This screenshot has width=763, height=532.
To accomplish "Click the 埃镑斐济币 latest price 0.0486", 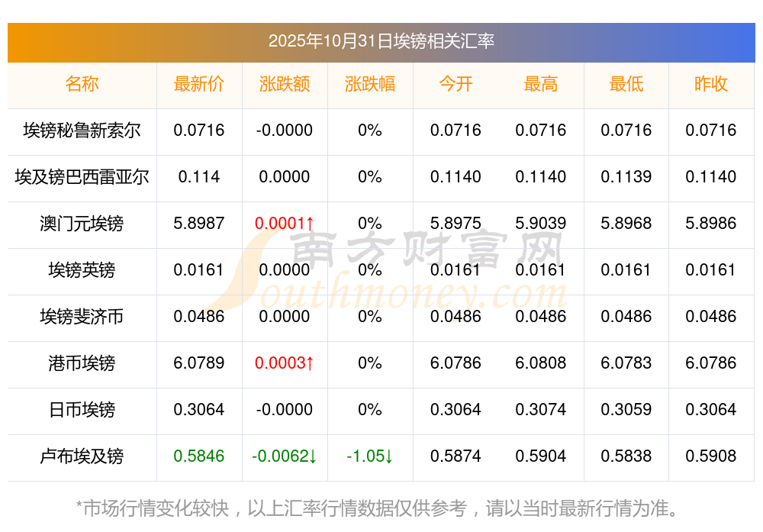I will tap(199, 317).
